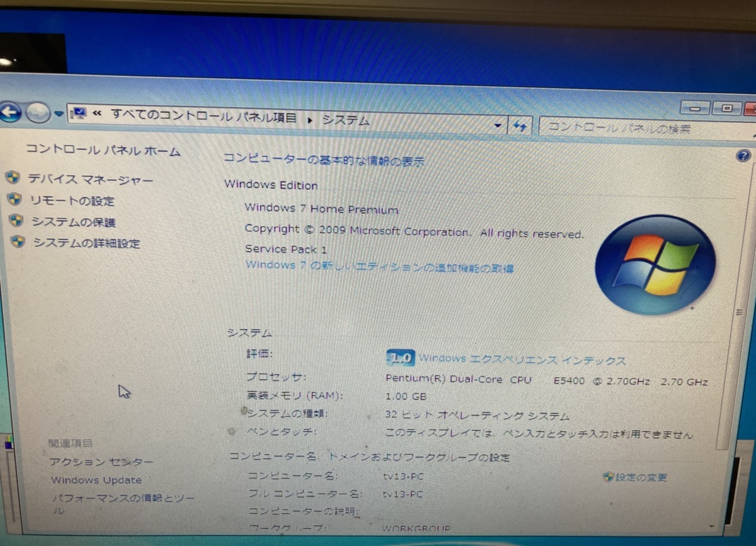
Task: Click shield icon beside システムの保護
Action: pos(16,221)
